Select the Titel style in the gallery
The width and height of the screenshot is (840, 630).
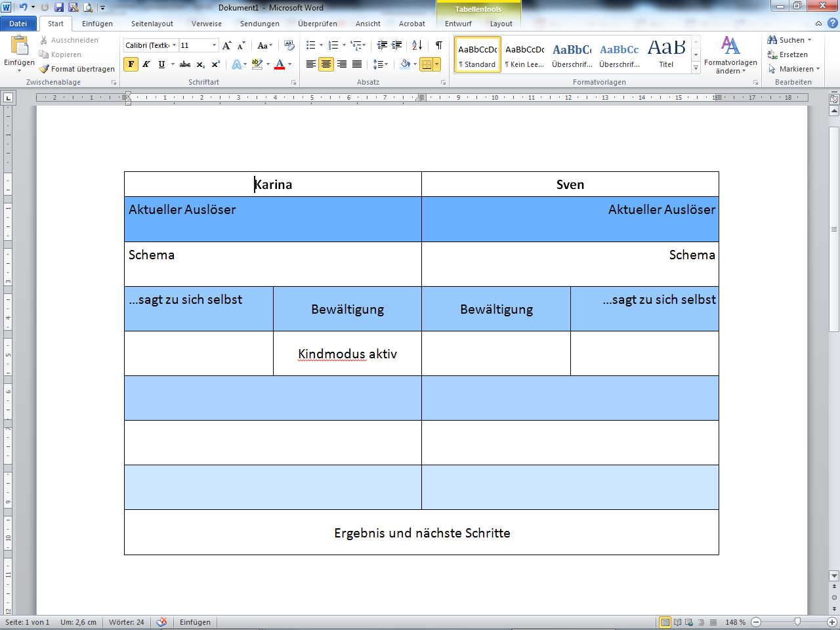[x=666, y=52]
